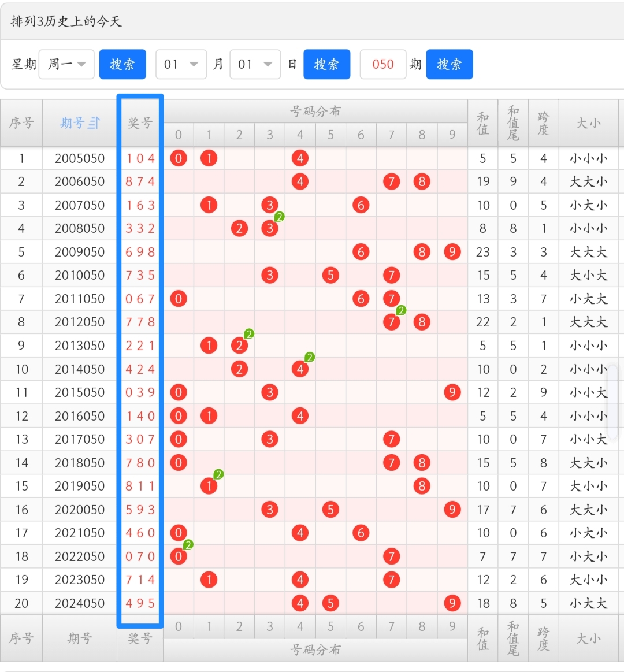Click sequence number 20 in last row
The height and width of the screenshot is (672, 624).
coord(21,603)
